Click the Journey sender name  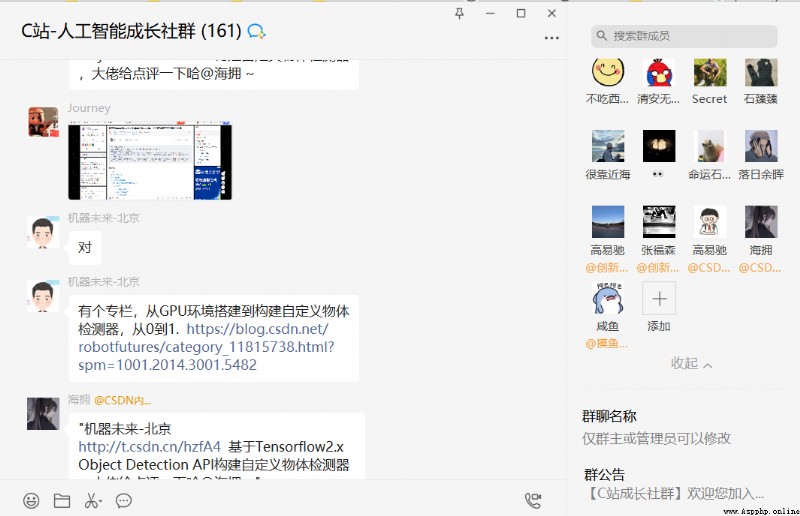tap(89, 108)
